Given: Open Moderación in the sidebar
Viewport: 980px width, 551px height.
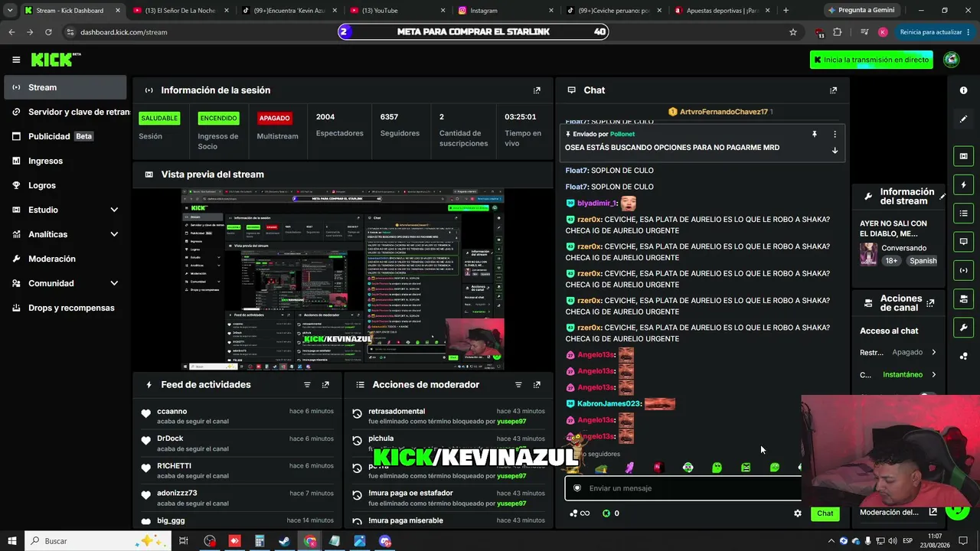Looking at the screenshot, I should (x=65, y=259).
